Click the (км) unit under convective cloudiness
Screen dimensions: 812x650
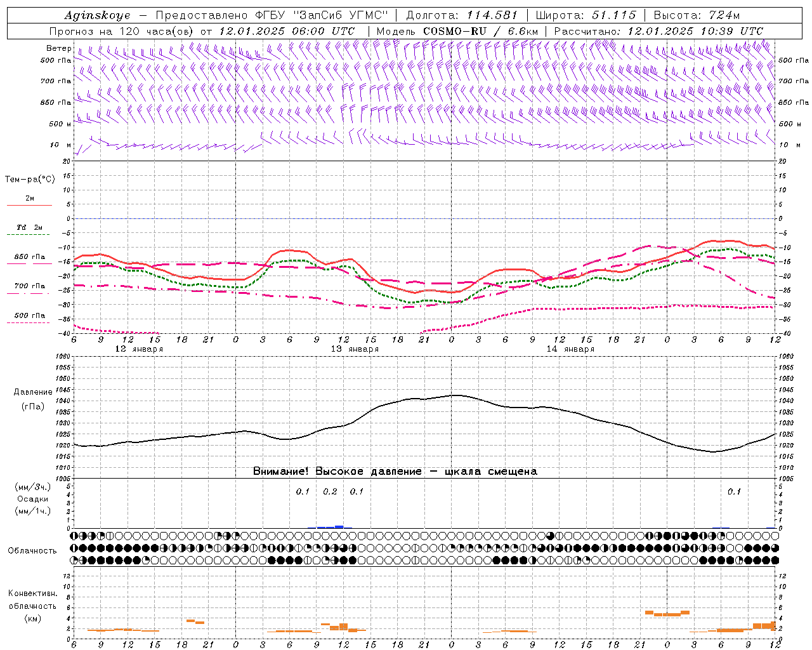pos(33,618)
